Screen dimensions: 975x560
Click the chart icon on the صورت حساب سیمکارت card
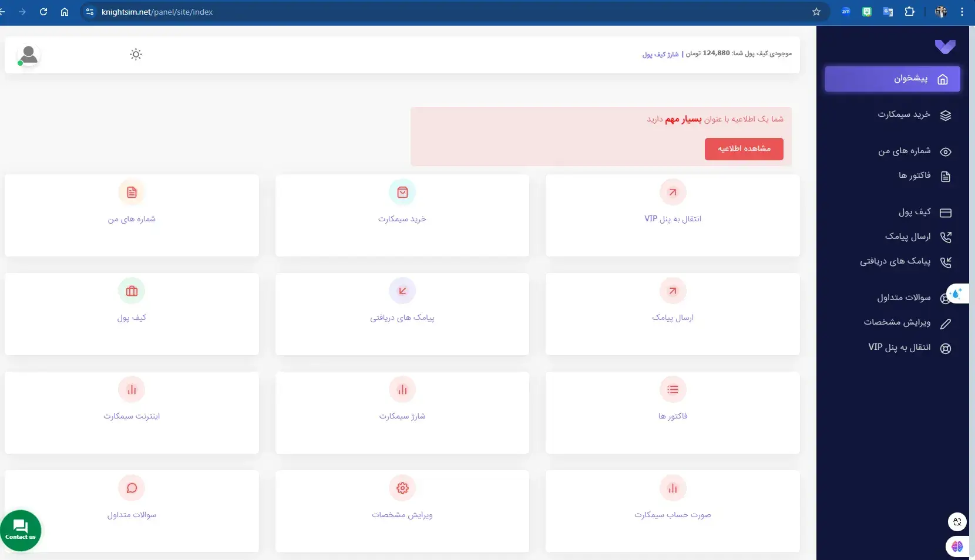673,488
